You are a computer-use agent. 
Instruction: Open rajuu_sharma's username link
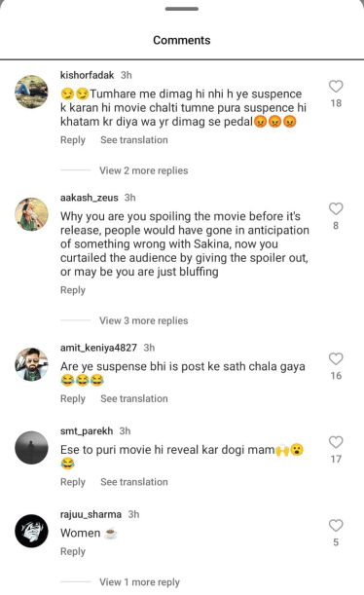91,514
